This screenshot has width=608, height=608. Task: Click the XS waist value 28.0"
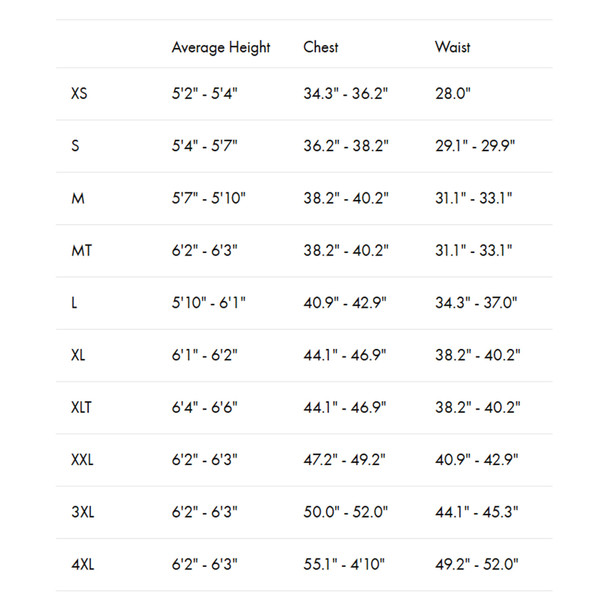click(x=453, y=93)
